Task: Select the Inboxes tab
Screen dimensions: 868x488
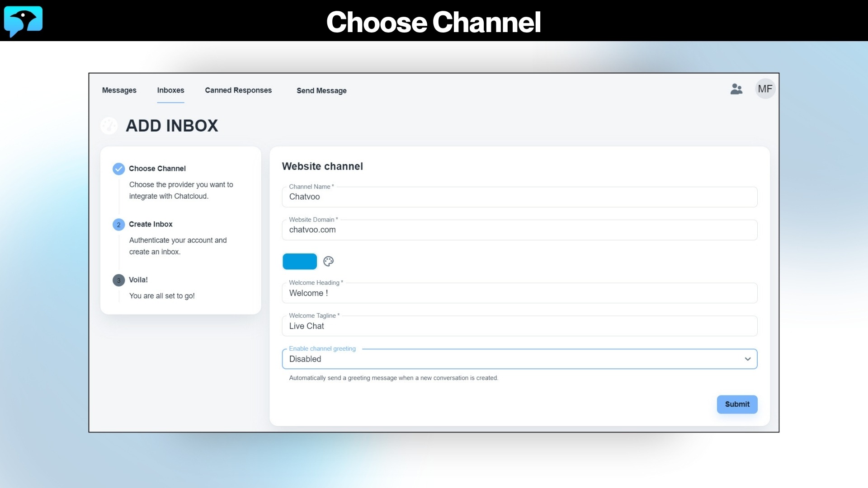Action: pos(170,90)
